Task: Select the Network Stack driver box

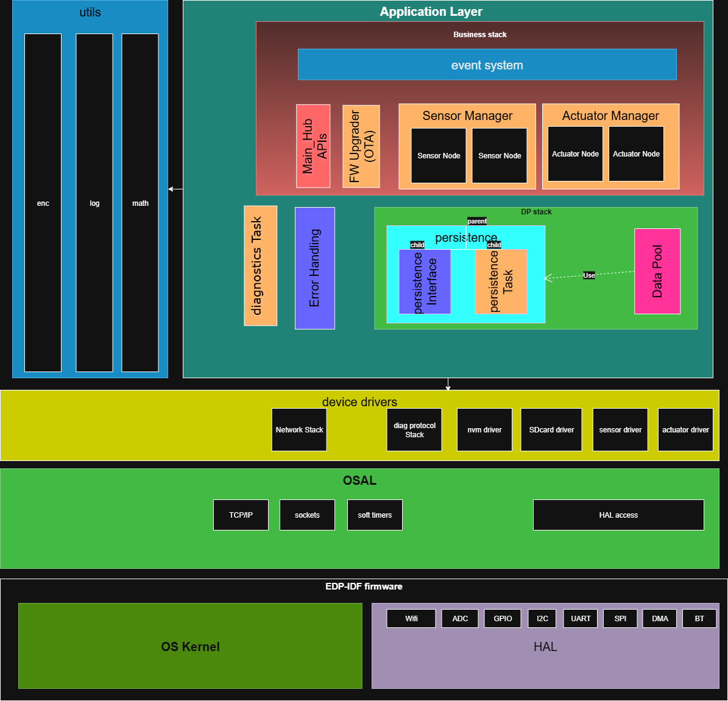Action: (x=299, y=429)
